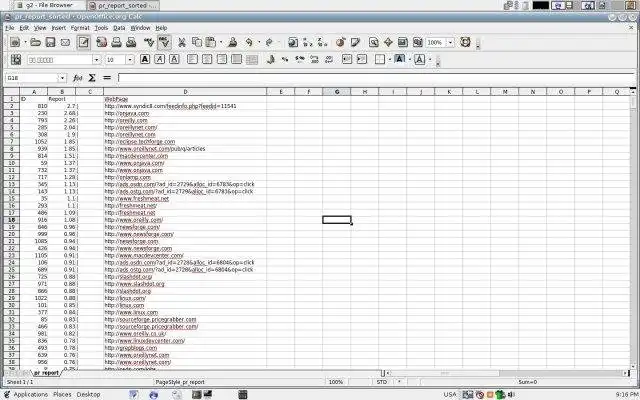Click the Function equals icon

click(107, 78)
